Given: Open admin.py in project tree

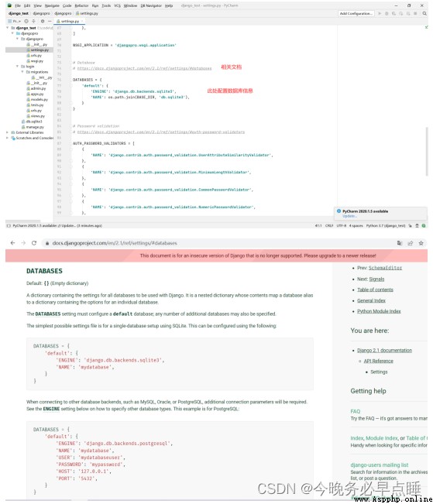Looking at the screenshot, I should point(36,88).
